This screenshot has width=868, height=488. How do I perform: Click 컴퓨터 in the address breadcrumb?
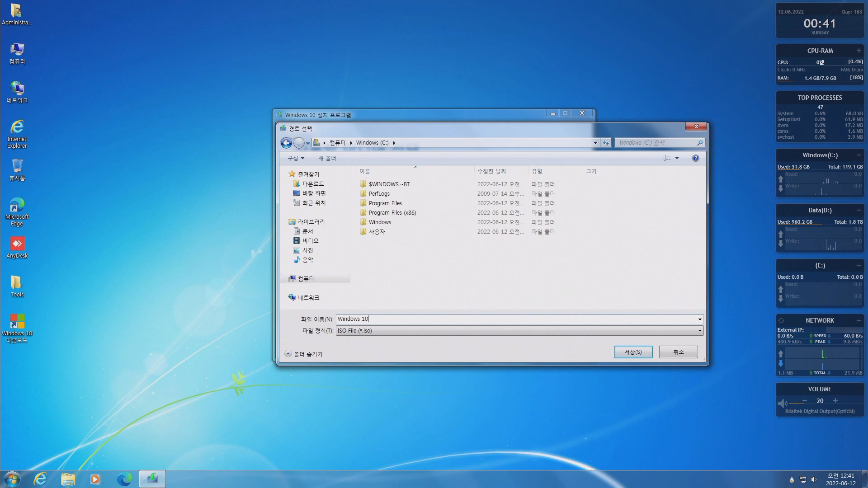point(337,143)
